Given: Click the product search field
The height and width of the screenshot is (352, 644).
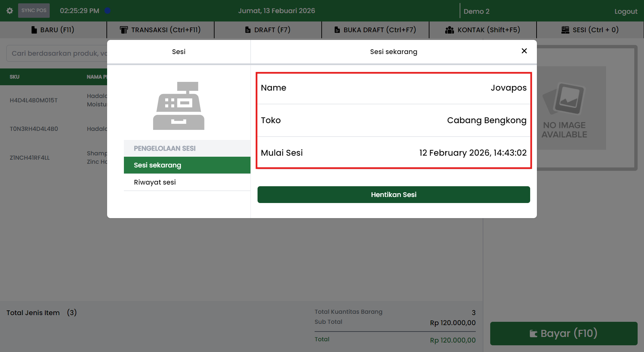Looking at the screenshot, I should [x=57, y=53].
